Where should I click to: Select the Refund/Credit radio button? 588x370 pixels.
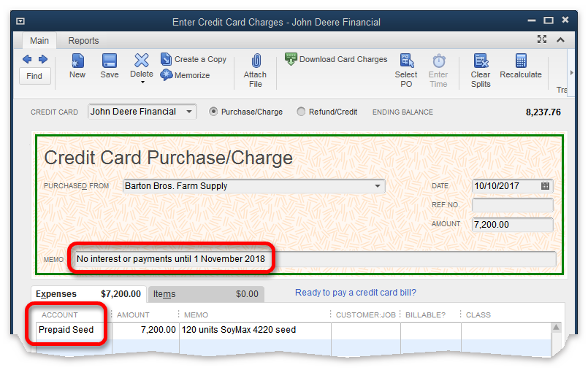click(301, 112)
